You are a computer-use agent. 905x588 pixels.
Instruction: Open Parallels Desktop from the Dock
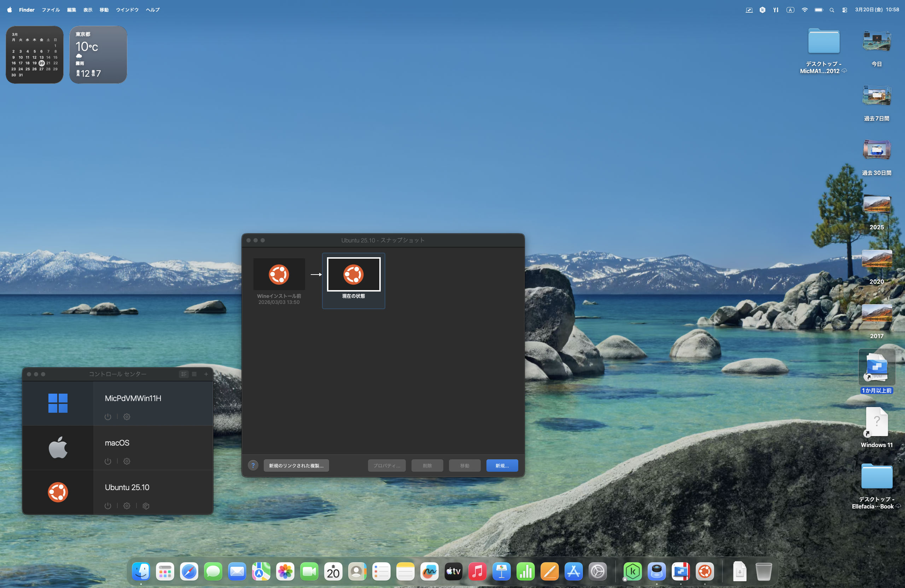[680, 571]
